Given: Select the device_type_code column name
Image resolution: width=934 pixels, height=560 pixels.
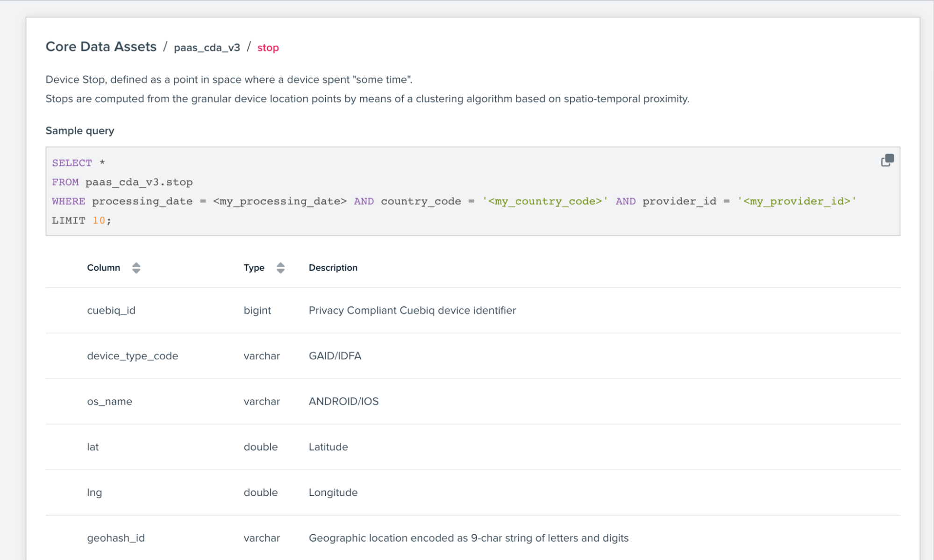Looking at the screenshot, I should [133, 356].
